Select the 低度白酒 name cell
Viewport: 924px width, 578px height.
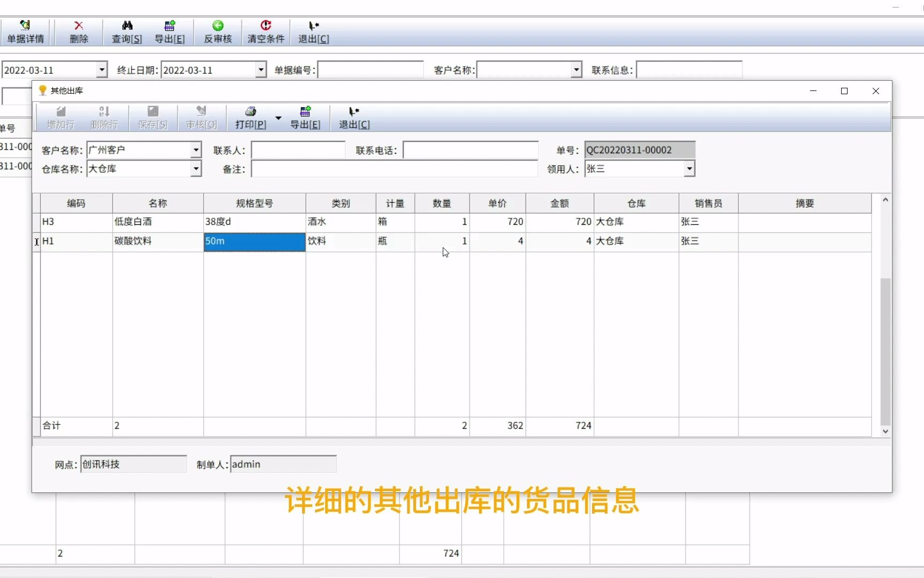[x=158, y=222]
